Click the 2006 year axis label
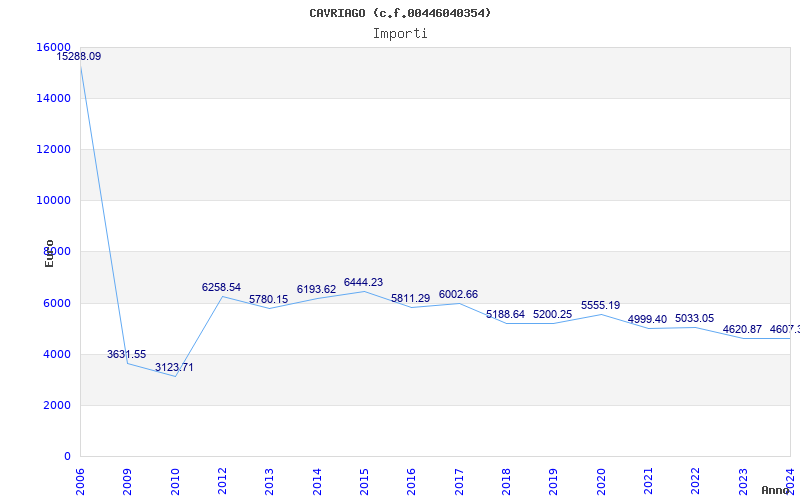800x500 pixels. (x=80, y=482)
